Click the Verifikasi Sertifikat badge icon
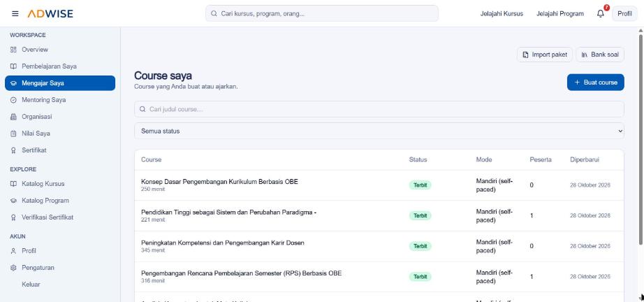 (x=13, y=217)
